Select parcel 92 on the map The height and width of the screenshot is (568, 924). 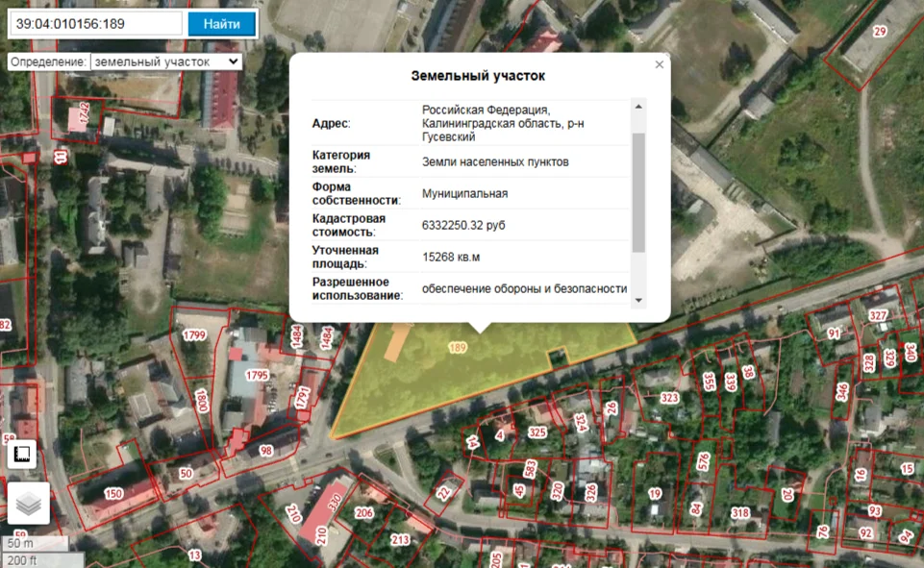(x=865, y=532)
